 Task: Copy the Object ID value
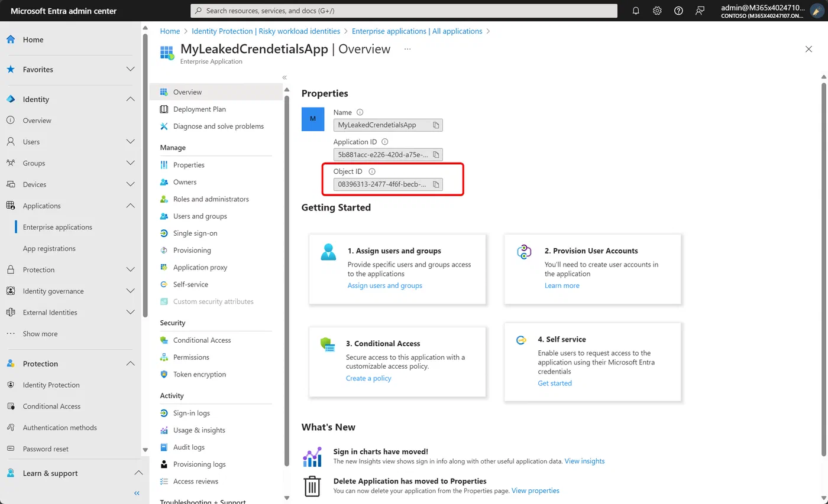tap(436, 184)
